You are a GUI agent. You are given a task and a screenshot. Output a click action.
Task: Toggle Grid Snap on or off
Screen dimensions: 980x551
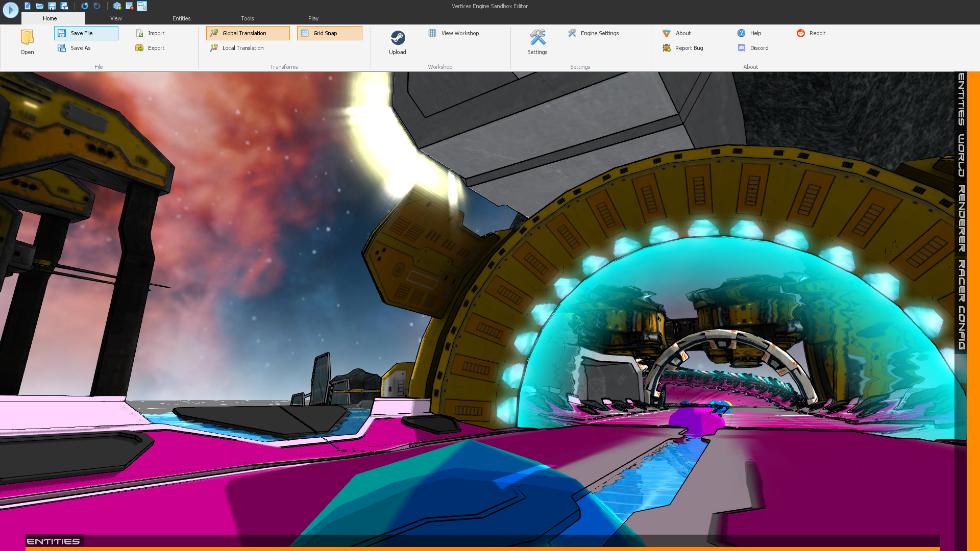[329, 33]
